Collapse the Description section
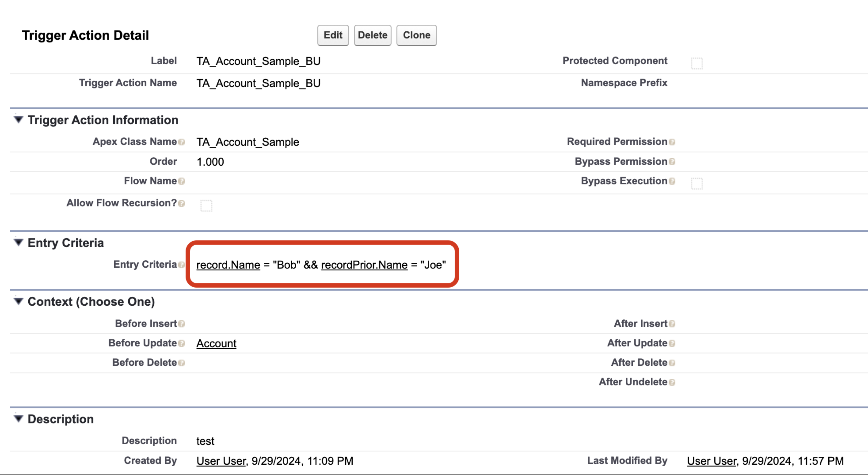Screen dimensions: 868x475 [19, 419]
